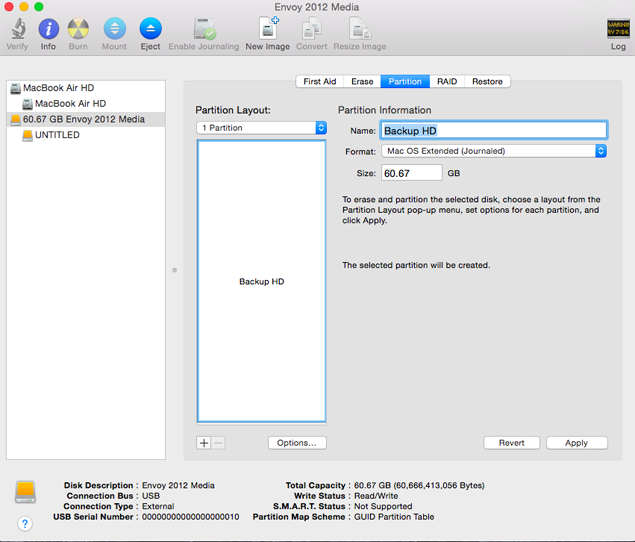Image resolution: width=635 pixels, height=542 pixels.
Task: Click the Resize Image toolbar icon
Action: tap(360, 29)
